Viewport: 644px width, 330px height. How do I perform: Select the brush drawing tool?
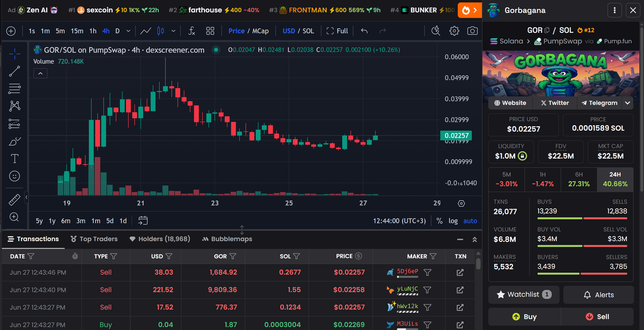[14, 141]
